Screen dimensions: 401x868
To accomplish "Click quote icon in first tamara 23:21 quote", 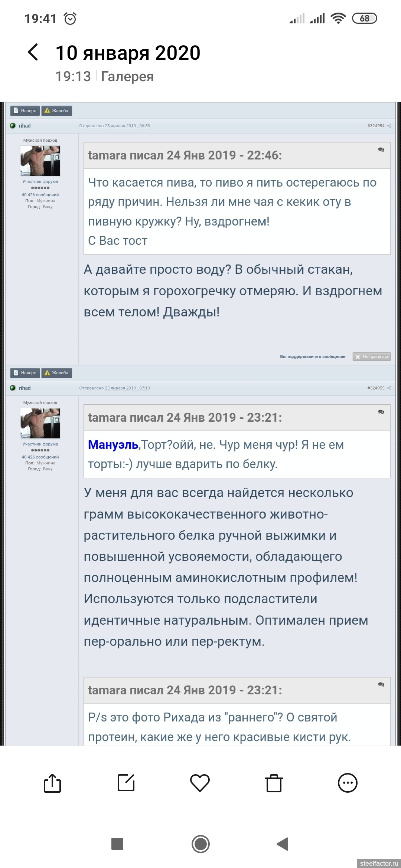I will click(381, 412).
